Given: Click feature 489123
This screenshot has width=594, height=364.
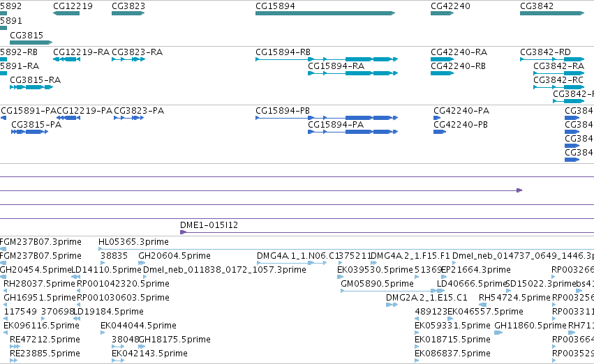Looking at the screenshot, I should [431, 312].
